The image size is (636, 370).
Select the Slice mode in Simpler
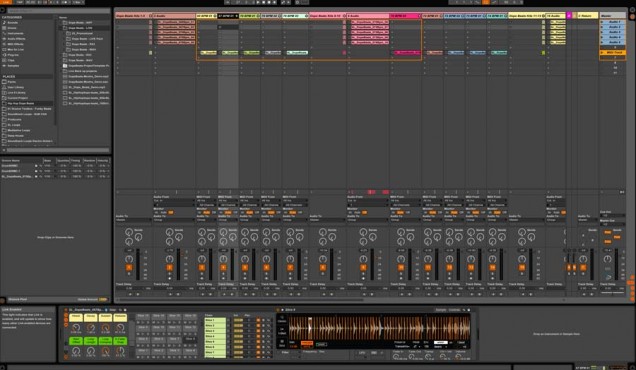coord(282,343)
